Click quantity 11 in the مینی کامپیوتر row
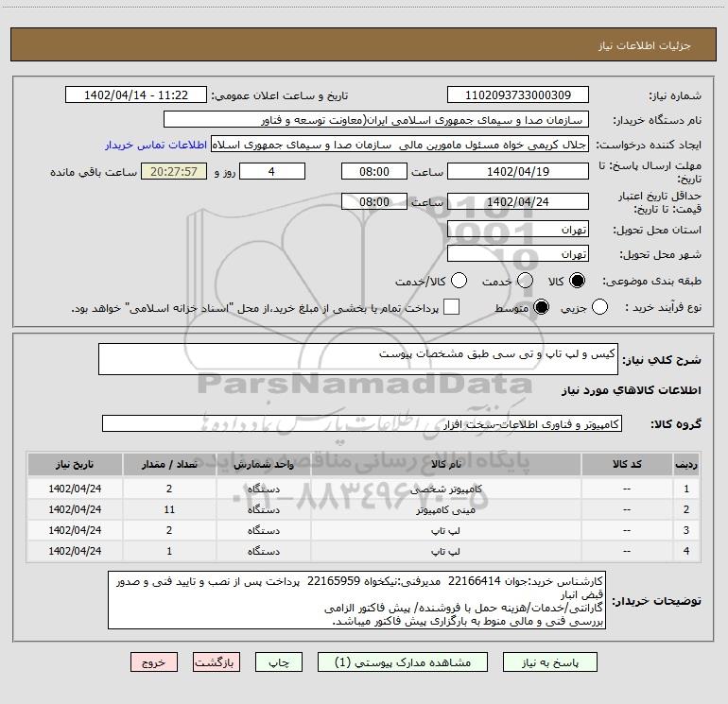The width and height of the screenshot is (728, 704). click(169, 509)
